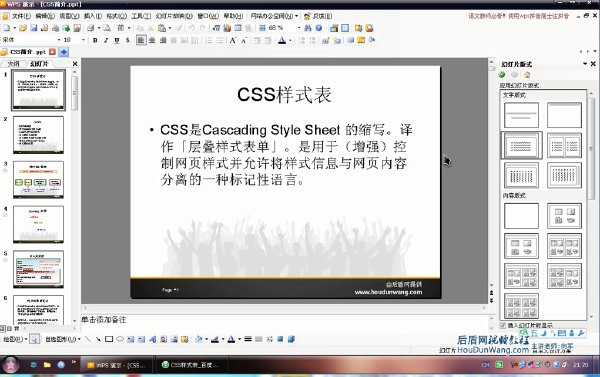This screenshot has height=377, width=600.
Task: Click the Print Preview magnifier icon
Action: 107,28
